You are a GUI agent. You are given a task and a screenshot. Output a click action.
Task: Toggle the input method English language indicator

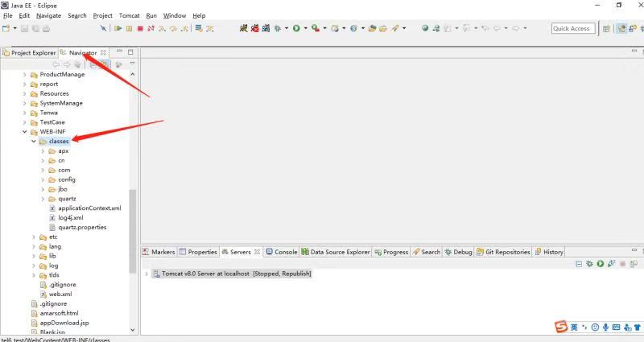(574, 328)
